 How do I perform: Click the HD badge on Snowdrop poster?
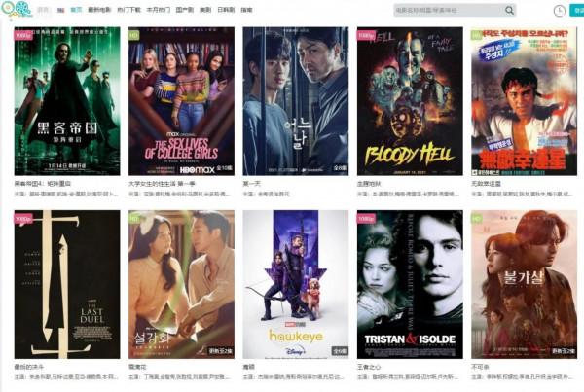point(134,219)
